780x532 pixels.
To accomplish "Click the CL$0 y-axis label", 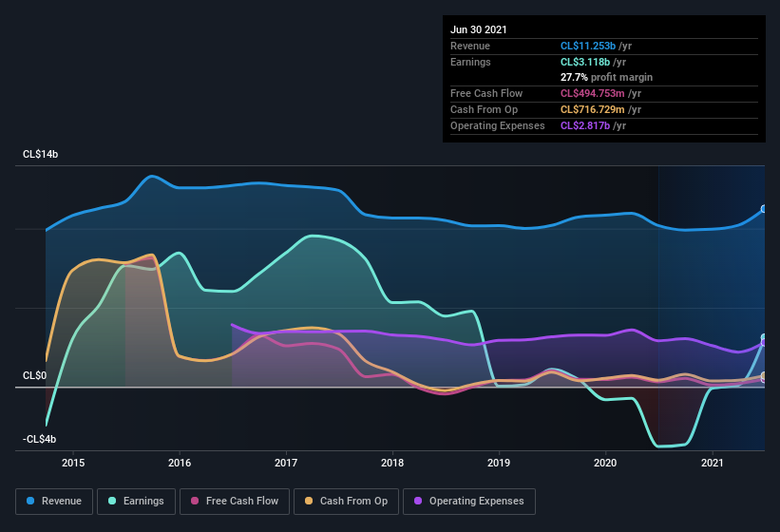I will (35, 375).
